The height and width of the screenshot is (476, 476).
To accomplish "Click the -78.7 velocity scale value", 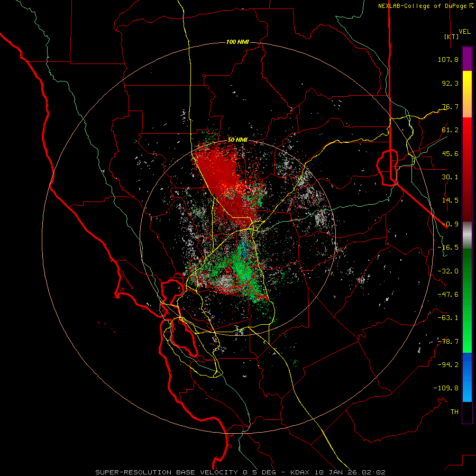I will pos(448,342).
